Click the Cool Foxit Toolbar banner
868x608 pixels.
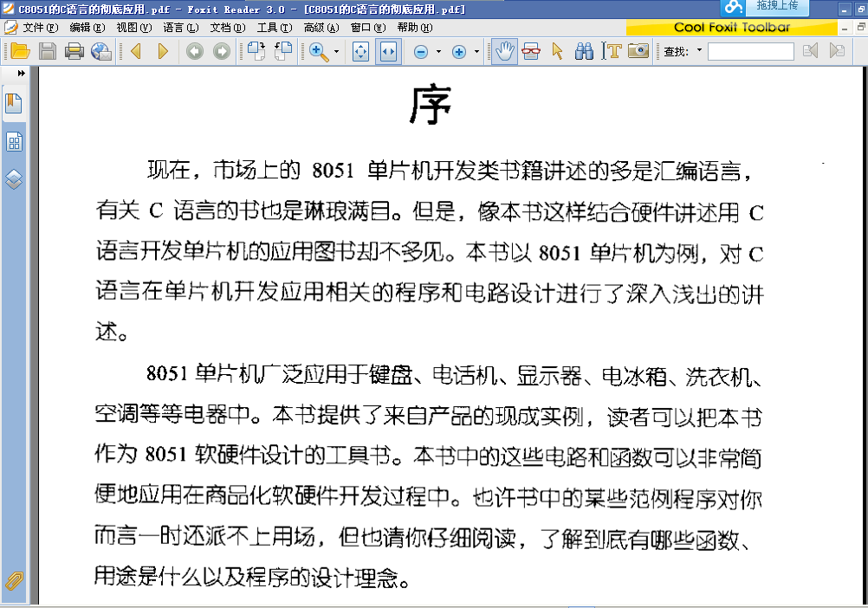(x=732, y=28)
